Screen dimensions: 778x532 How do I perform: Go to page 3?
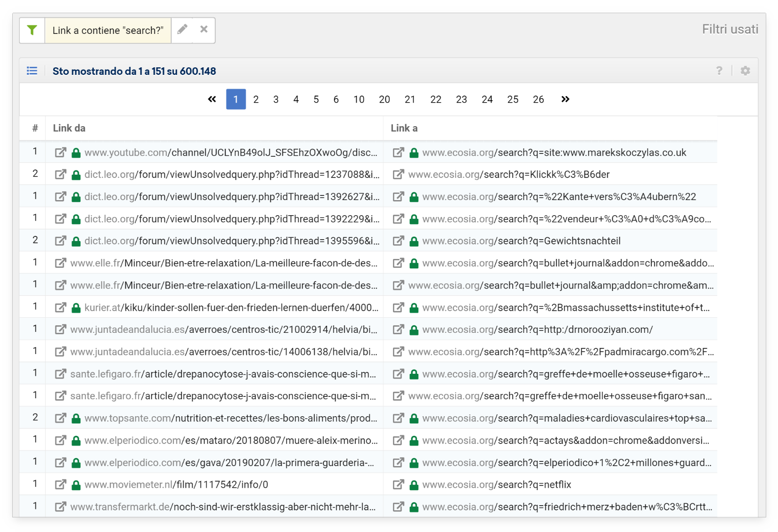click(x=276, y=99)
